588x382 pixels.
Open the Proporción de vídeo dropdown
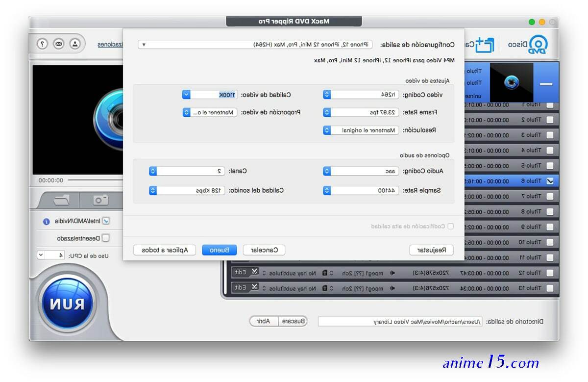[x=210, y=112]
